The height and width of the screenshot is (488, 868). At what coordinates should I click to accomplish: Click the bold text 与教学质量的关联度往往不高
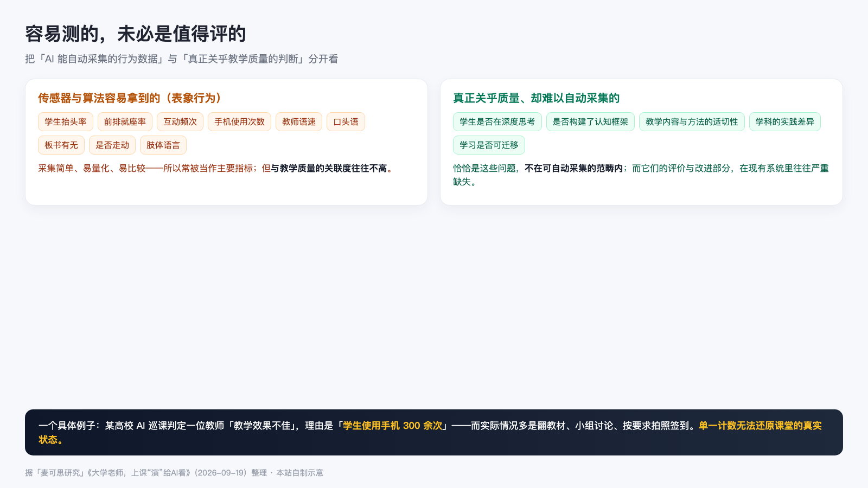click(x=329, y=169)
